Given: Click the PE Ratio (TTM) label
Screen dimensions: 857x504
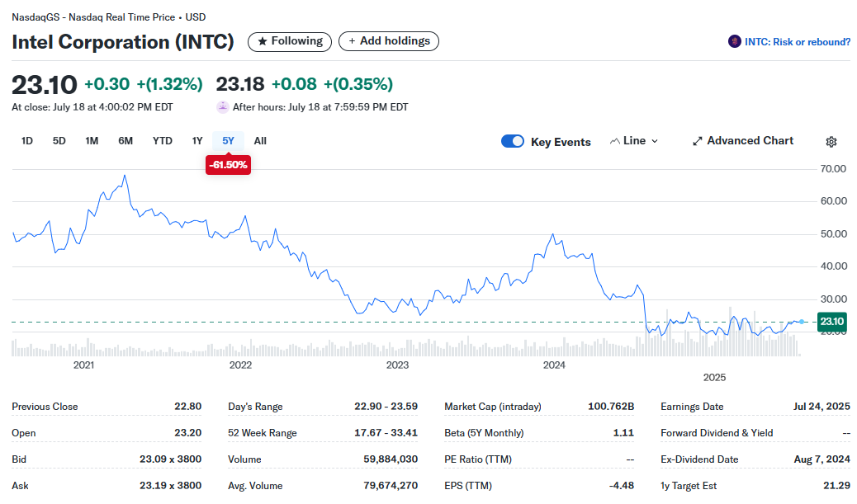Looking at the screenshot, I should [478, 459].
